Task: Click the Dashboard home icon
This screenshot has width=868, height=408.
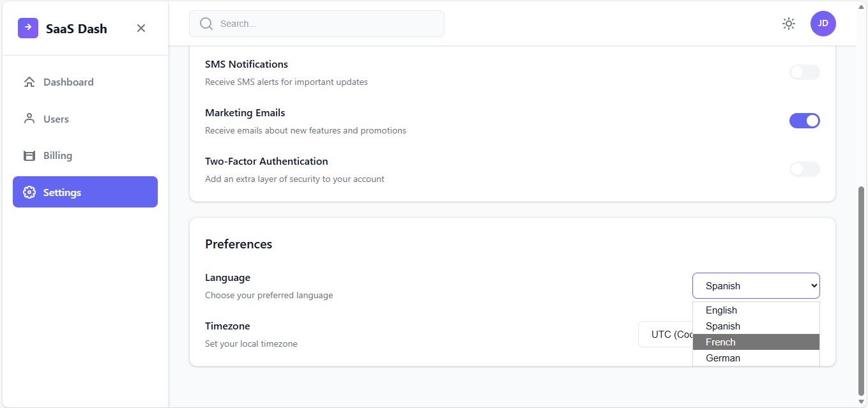Action: click(29, 82)
